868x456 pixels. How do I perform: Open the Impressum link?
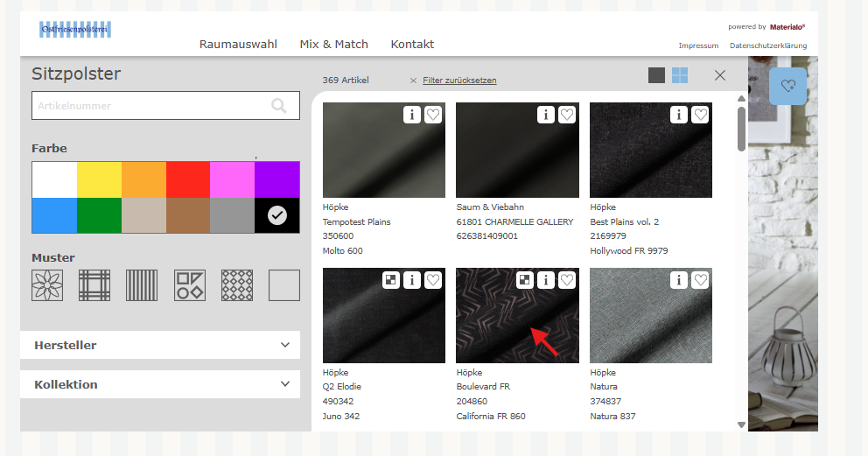698,46
